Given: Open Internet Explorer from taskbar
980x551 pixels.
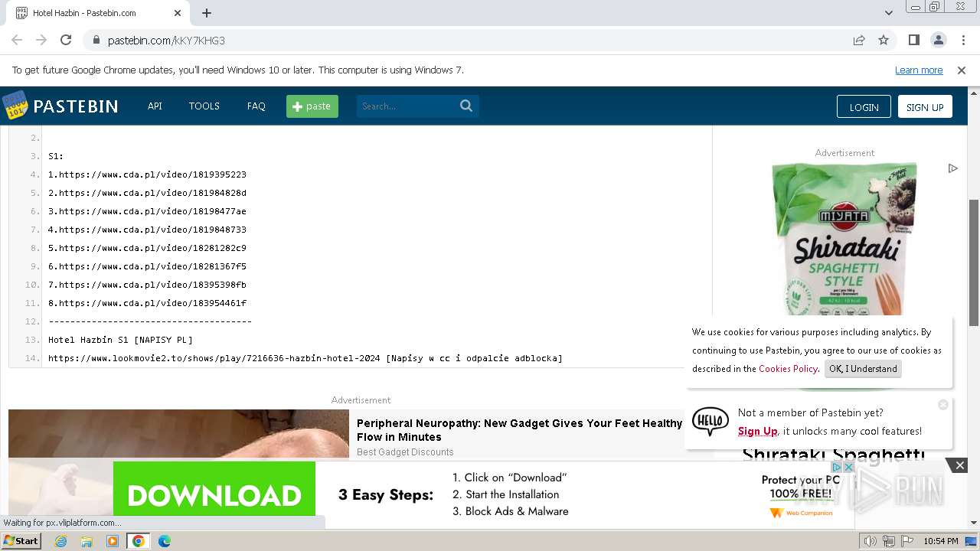Looking at the screenshot, I should click(61, 541).
